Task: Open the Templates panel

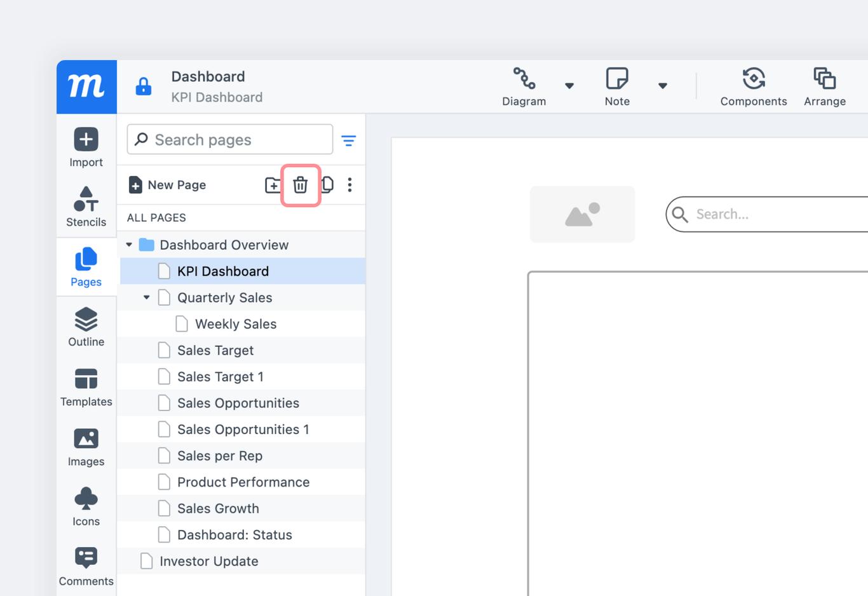Action: coord(86,387)
